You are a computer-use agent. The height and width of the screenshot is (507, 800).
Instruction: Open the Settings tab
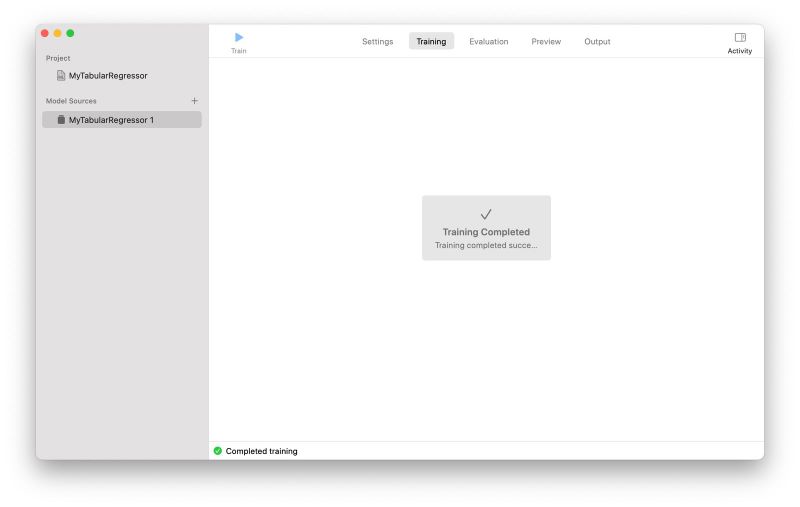(x=378, y=41)
